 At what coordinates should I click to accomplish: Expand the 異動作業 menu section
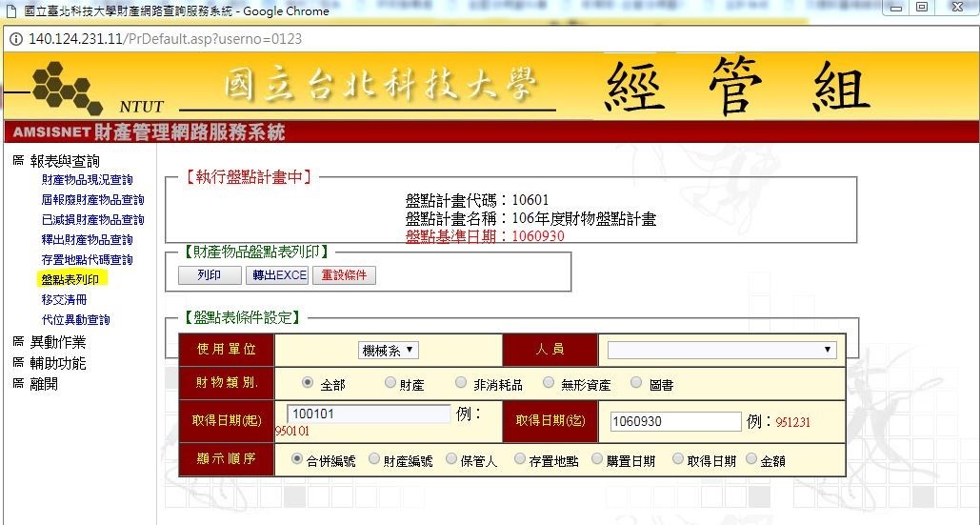pos(57,342)
